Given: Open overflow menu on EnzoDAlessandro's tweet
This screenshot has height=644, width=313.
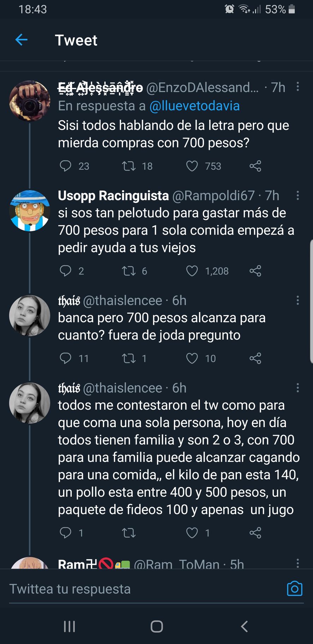Looking at the screenshot, I should click(x=298, y=87).
